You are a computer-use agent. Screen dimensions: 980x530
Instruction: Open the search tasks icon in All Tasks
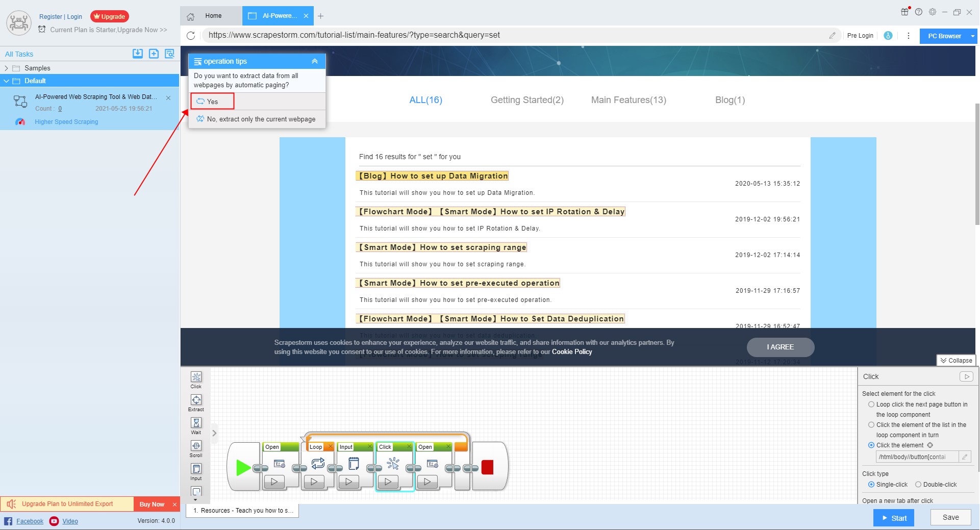pyautogui.click(x=169, y=54)
